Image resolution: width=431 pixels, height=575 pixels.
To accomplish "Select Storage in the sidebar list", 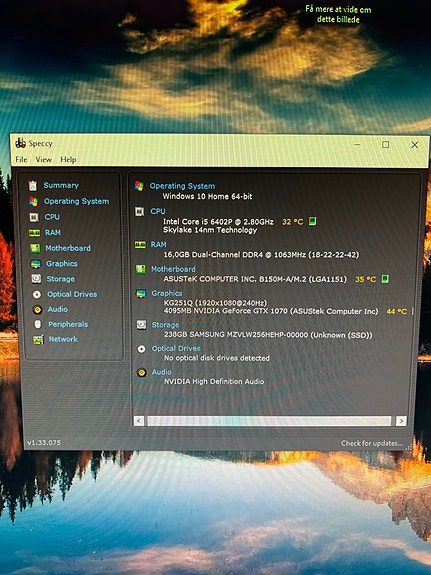I will click(x=61, y=279).
